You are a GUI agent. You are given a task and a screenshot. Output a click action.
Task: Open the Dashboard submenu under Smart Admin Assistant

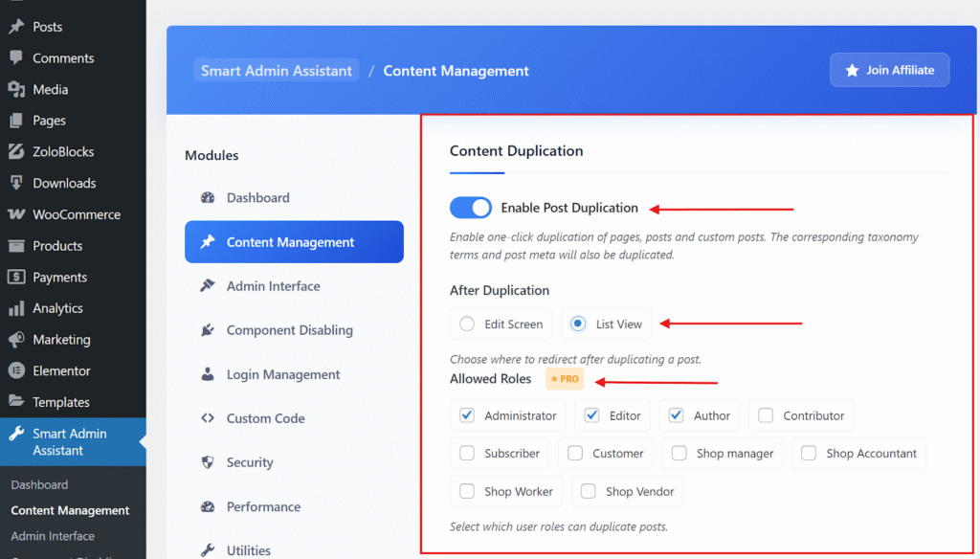click(x=39, y=484)
